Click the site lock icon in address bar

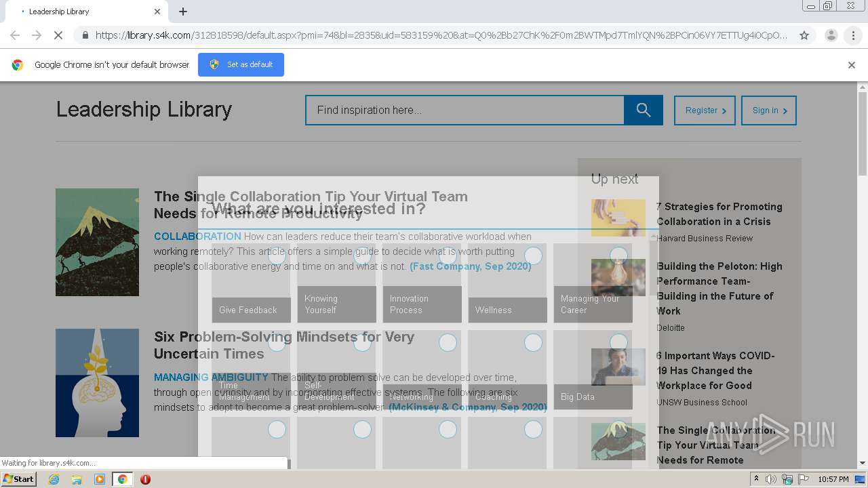click(x=85, y=35)
